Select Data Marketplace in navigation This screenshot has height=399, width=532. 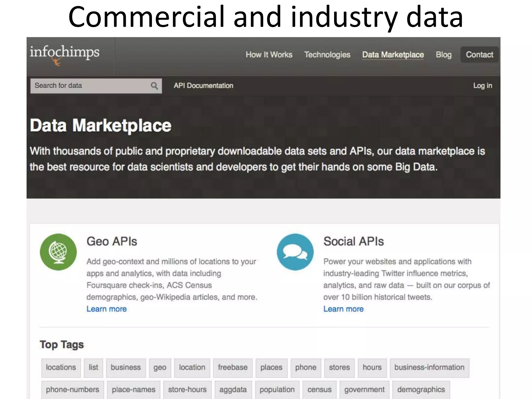point(393,55)
